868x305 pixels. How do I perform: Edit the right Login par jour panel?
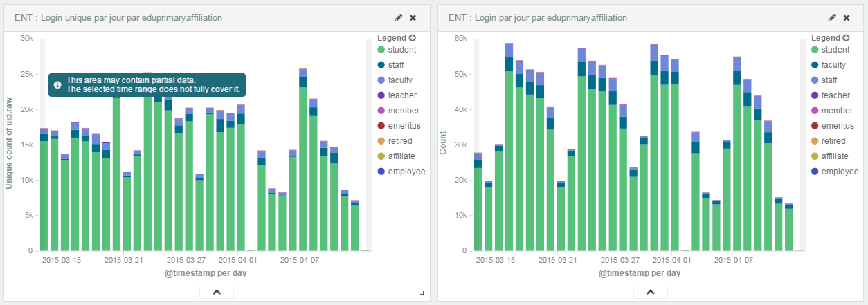coord(832,17)
